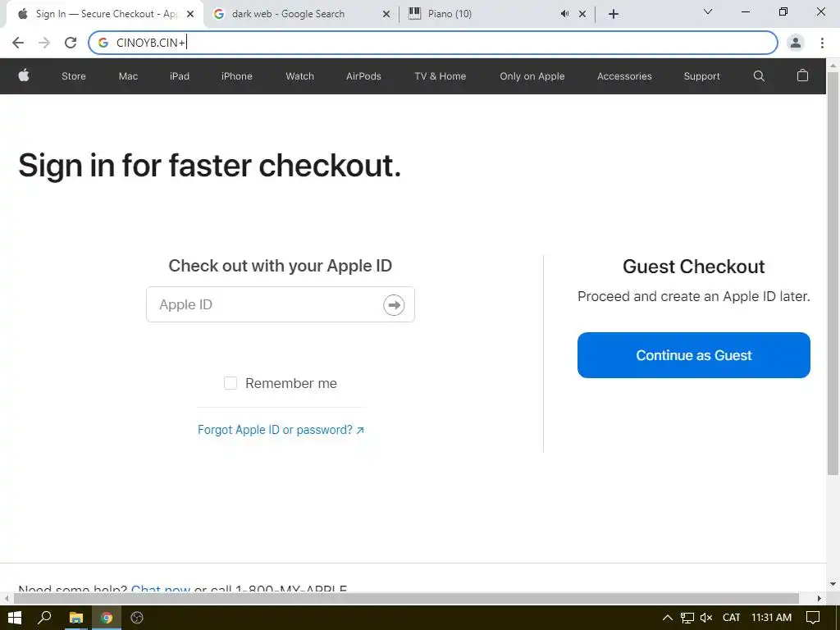
Task: Open the shopping bag icon
Action: (802, 75)
